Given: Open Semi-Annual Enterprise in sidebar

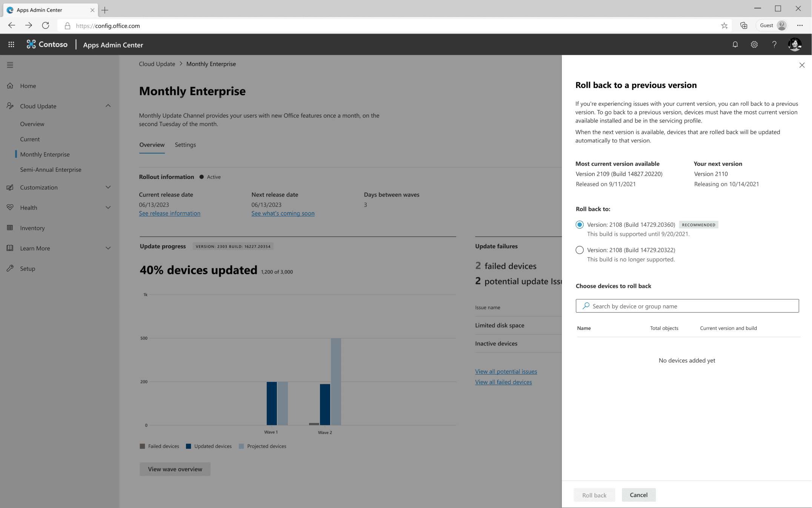Looking at the screenshot, I should click(51, 169).
